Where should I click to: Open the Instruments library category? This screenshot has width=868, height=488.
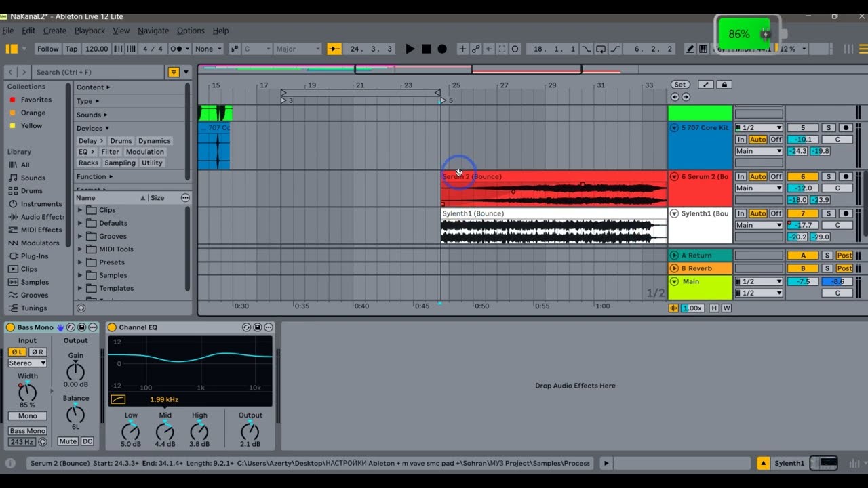pyautogui.click(x=35, y=204)
